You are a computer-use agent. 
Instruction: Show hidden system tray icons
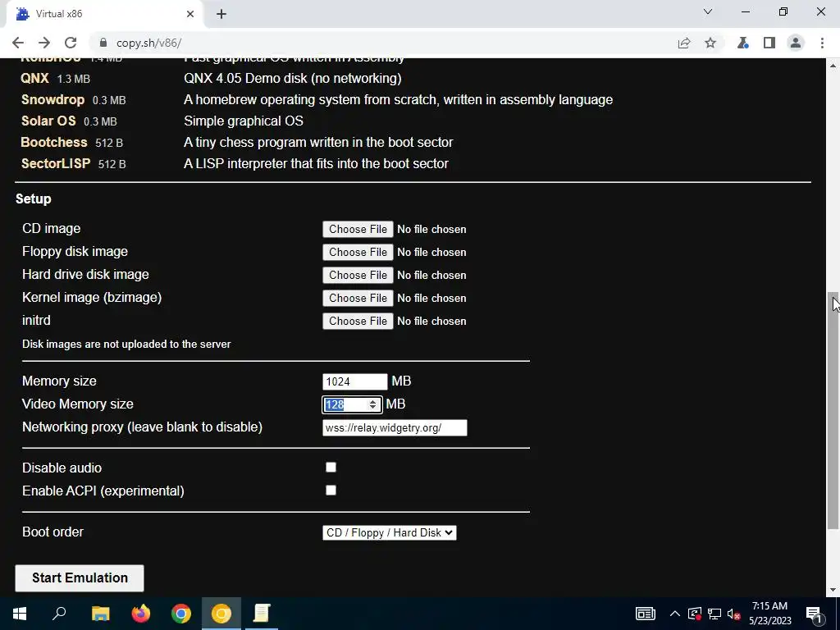point(675,614)
